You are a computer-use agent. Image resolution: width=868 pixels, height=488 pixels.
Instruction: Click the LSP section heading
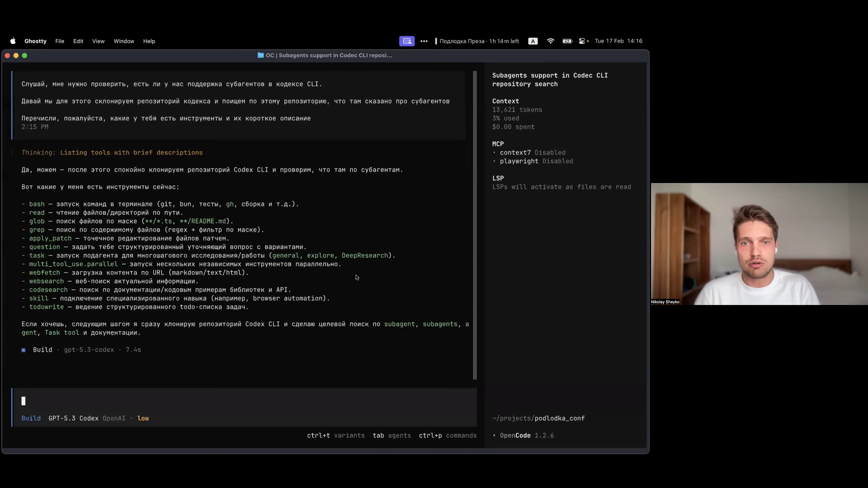coord(498,178)
